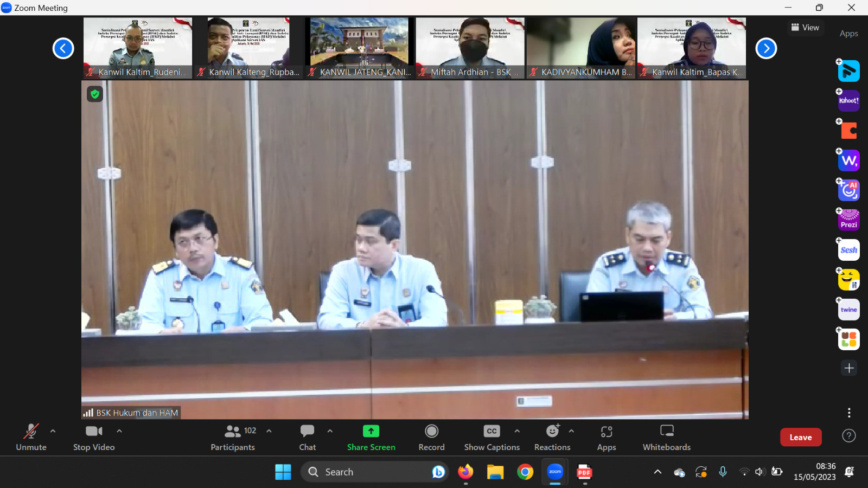Open the AI assistant app icon
868x488 pixels.
(849, 190)
